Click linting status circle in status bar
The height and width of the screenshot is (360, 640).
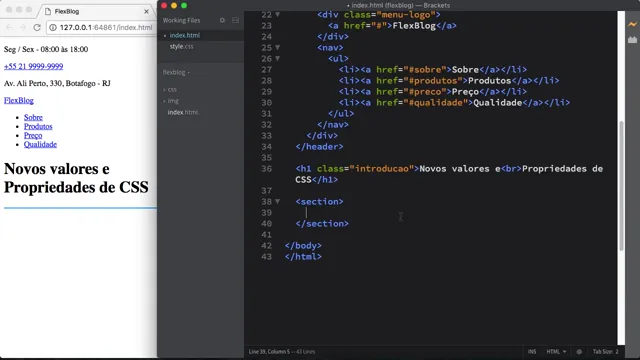tap(579, 351)
